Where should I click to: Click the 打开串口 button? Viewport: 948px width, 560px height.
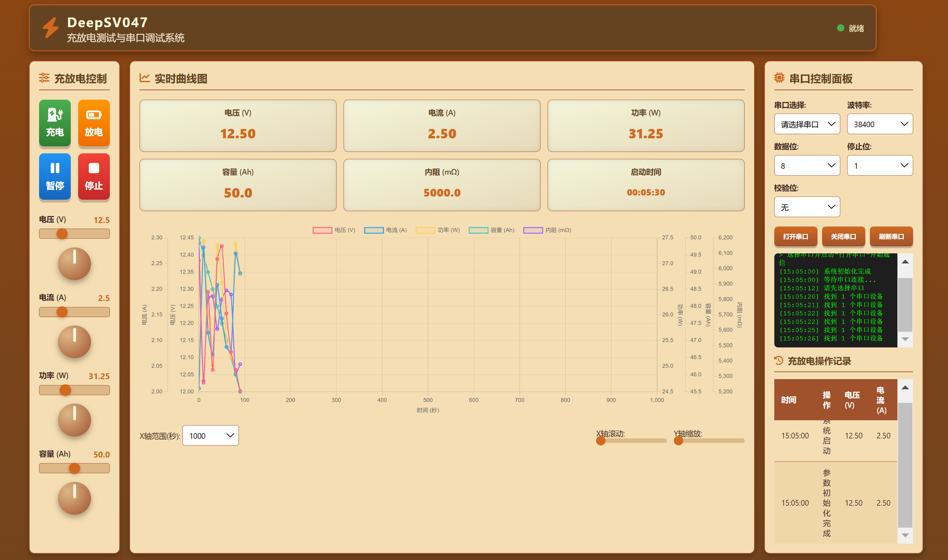pos(796,237)
